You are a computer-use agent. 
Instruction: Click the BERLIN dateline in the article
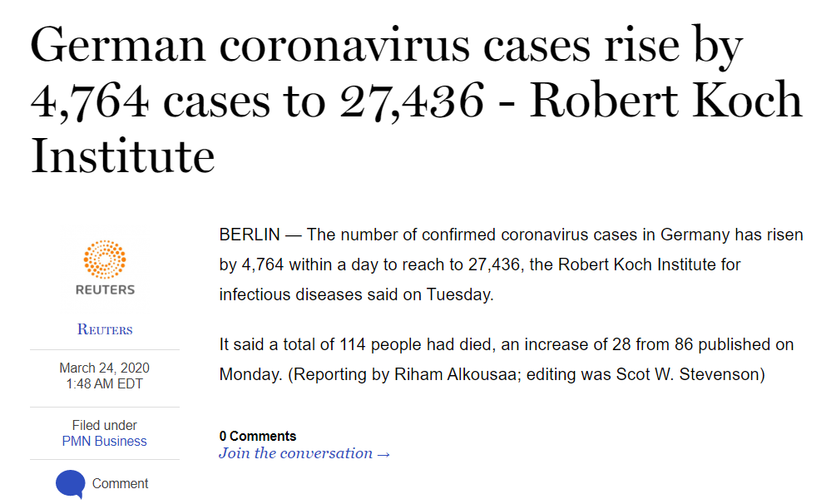(x=250, y=235)
